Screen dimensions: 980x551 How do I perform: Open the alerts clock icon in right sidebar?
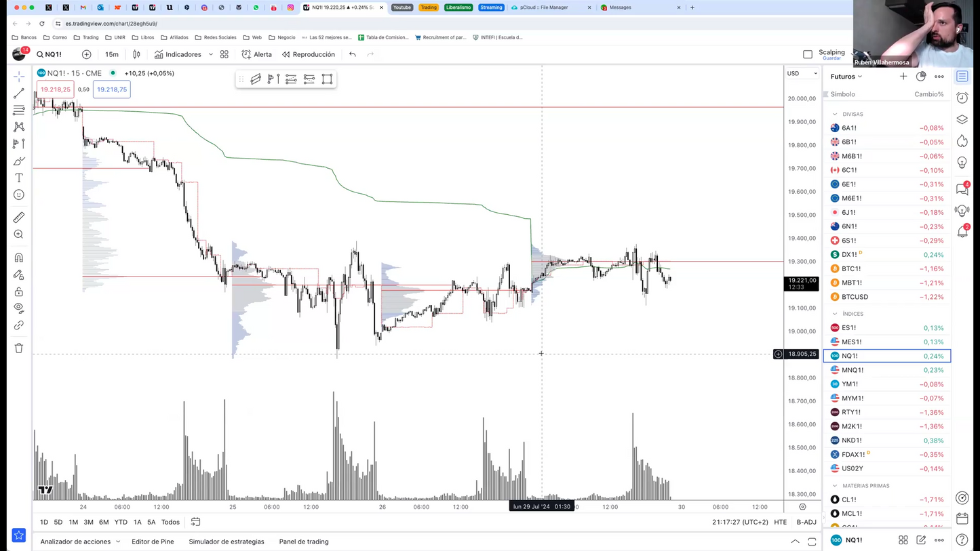(x=962, y=98)
